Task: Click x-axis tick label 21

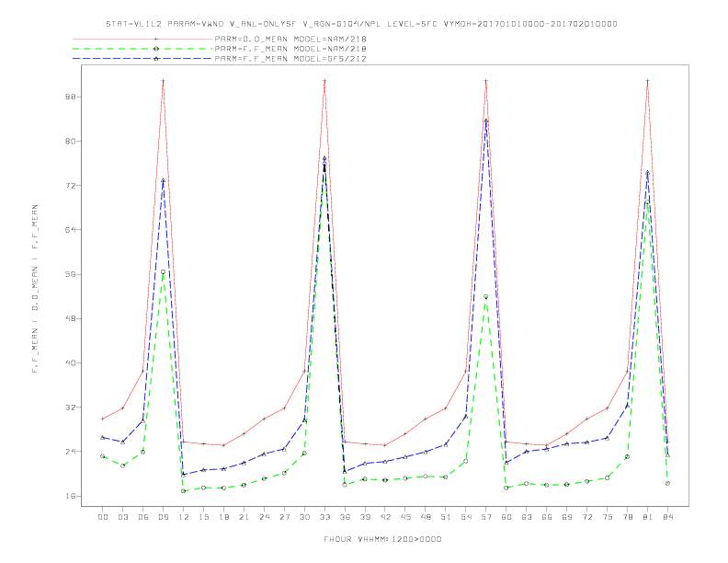Action: tap(244, 517)
